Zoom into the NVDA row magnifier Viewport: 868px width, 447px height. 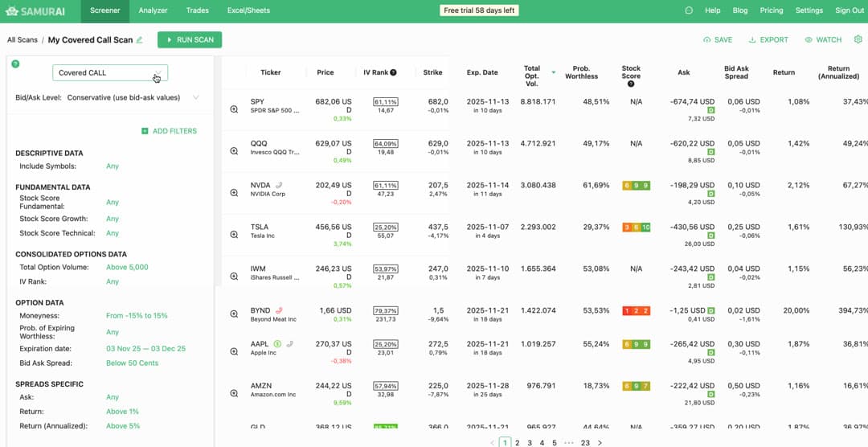[x=234, y=193]
